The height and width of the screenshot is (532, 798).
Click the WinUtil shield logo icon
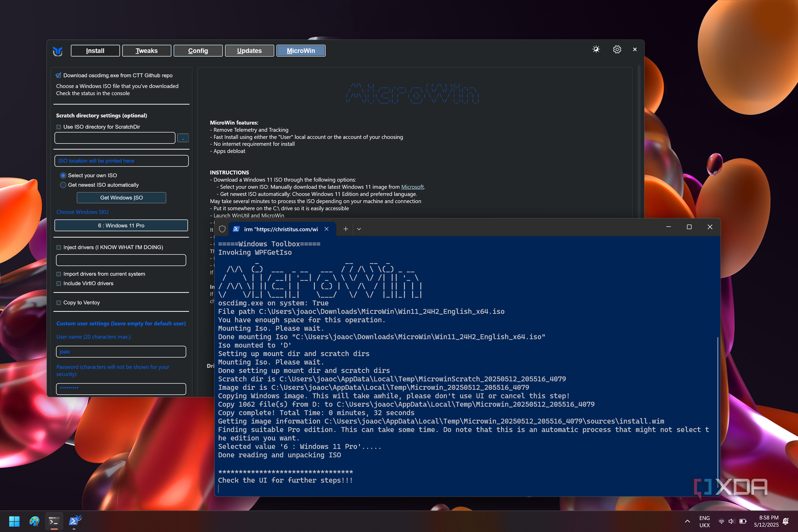click(x=57, y=50)
